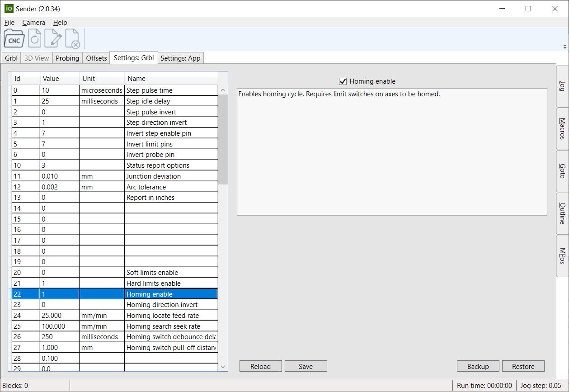Switch to the Probing tab
569x392 pixels.
click(67, 58)
